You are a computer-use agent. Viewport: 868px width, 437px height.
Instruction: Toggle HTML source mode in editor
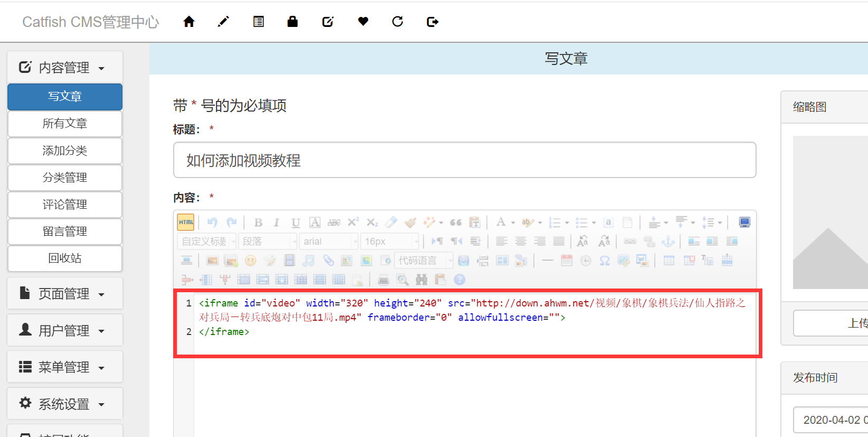click(186, 222)
